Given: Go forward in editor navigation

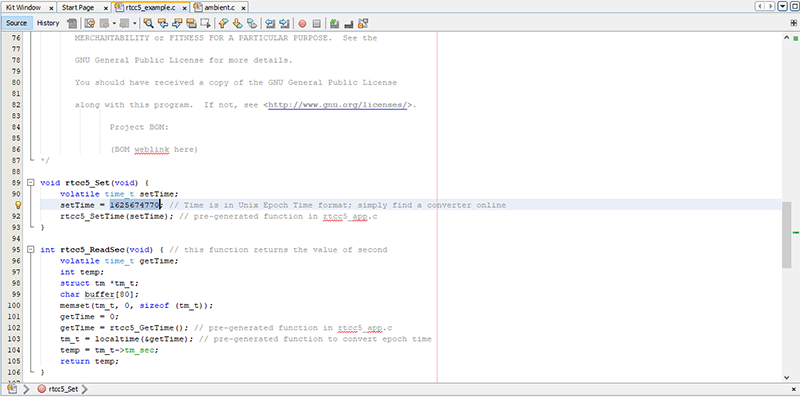Looking at the screenshot, I should 124,23.
